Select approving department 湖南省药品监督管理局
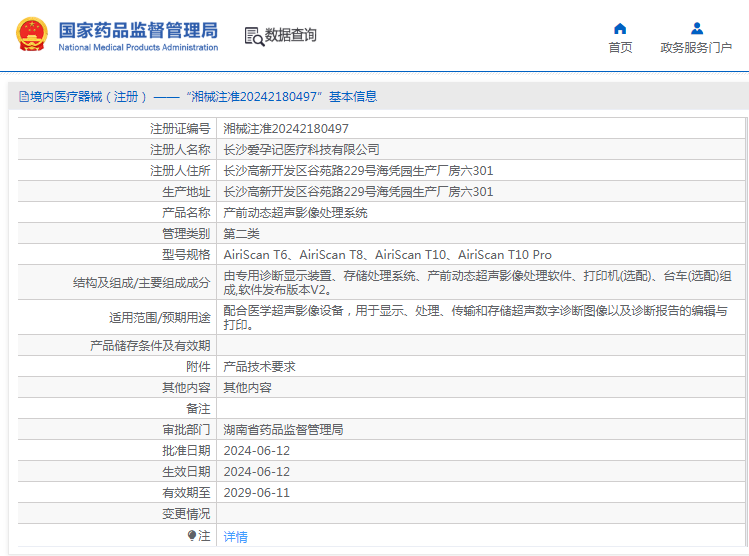 point(283,430)
